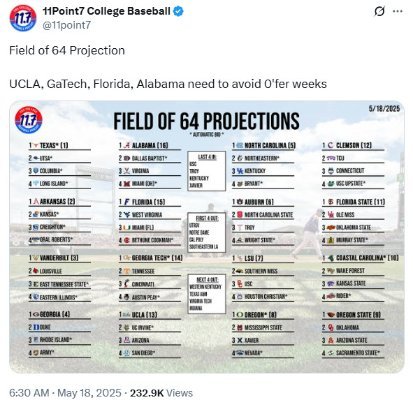Screen dimensions: 413x400
Task: Click the 5/18/2025 date on the image
Action: 384,109
